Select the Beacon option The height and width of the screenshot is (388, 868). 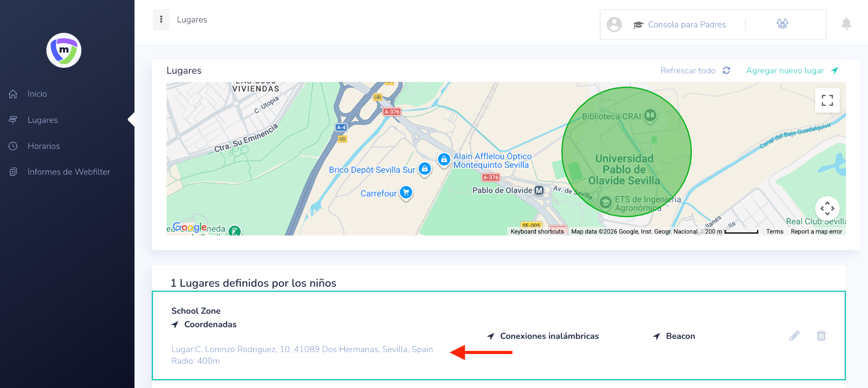click(x=680, y=336)
